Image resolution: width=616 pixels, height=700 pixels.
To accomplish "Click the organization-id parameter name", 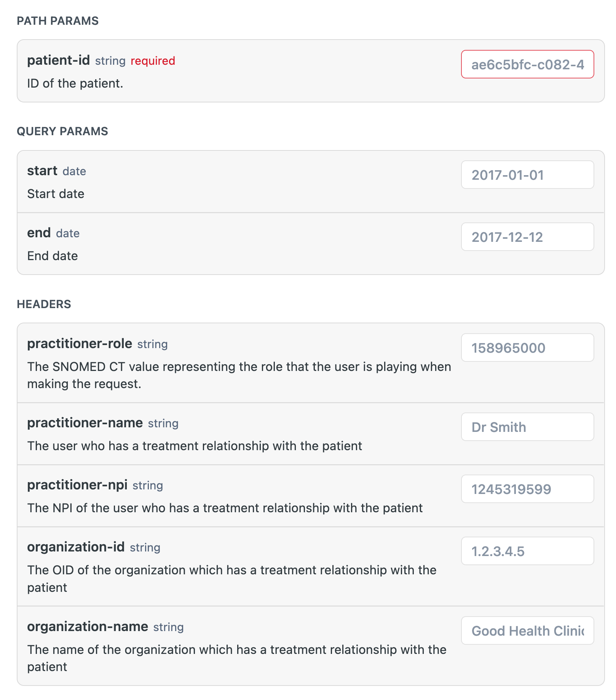I will pyautogui.click(x=76, y=547).
